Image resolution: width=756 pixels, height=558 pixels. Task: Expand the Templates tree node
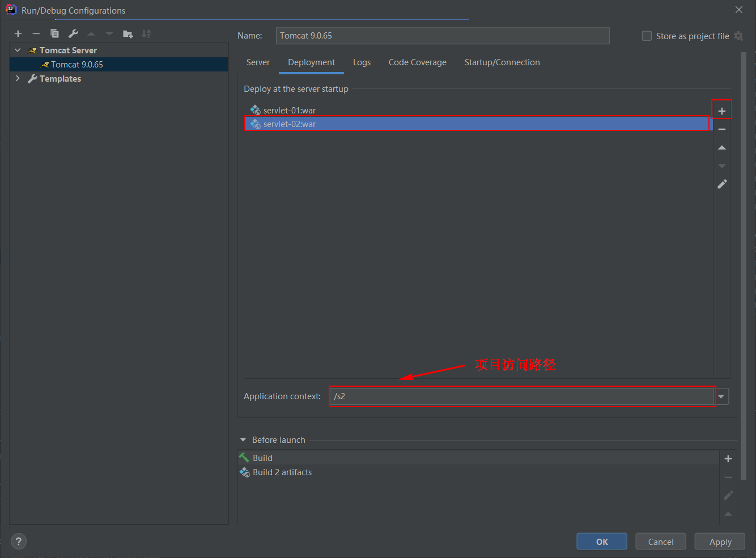coord(18,78)
